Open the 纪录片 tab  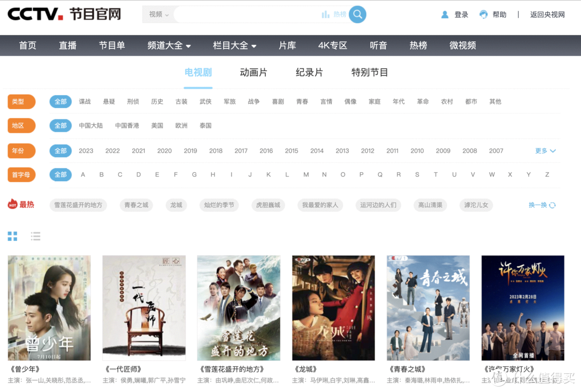coord(309,72)
